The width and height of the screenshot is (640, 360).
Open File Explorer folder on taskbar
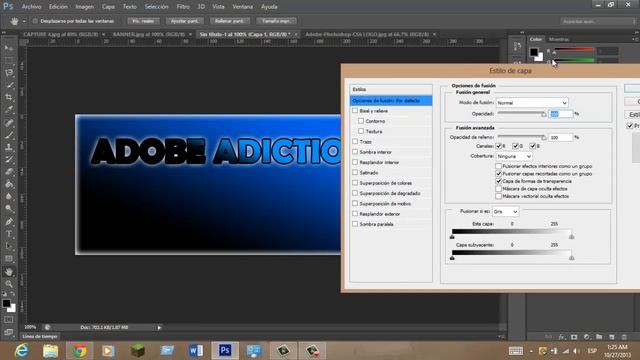[51, 351]
